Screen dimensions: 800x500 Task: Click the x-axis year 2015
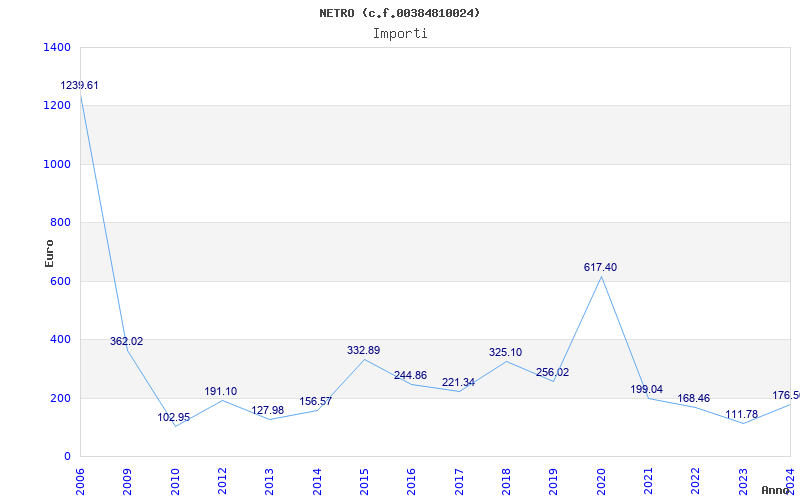[x=364, y=481]
